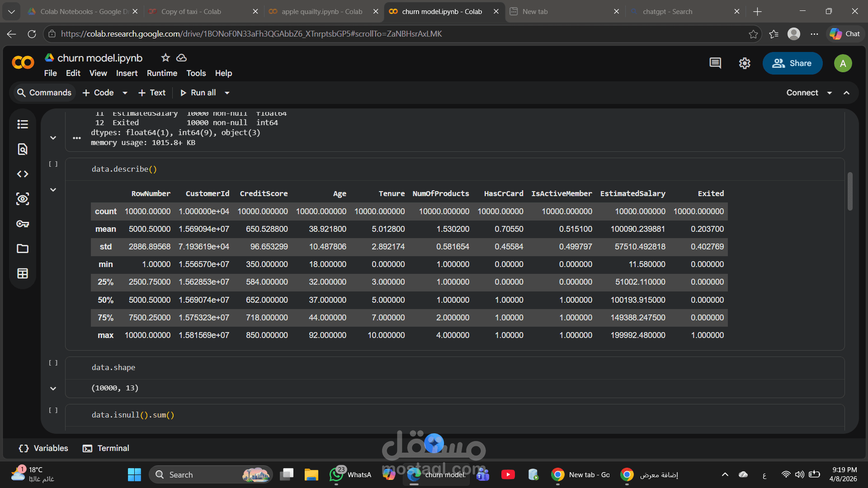Open the Edit menu
The height and width of the screenshot is (488, 868).
(73, 73)
